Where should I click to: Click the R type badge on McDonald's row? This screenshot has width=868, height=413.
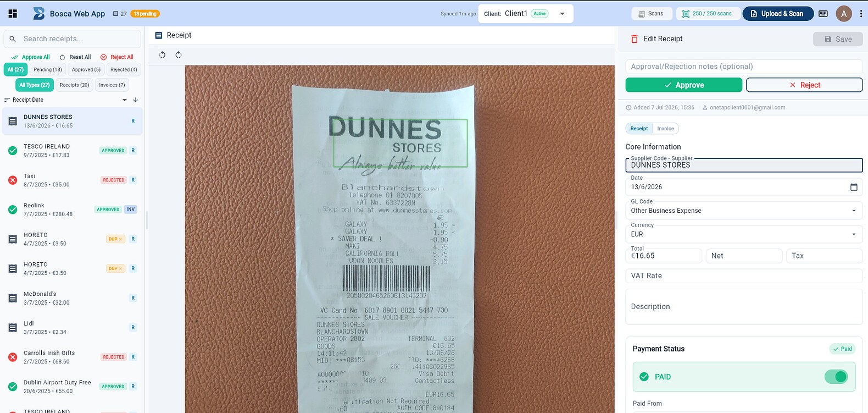pos(133,298)
